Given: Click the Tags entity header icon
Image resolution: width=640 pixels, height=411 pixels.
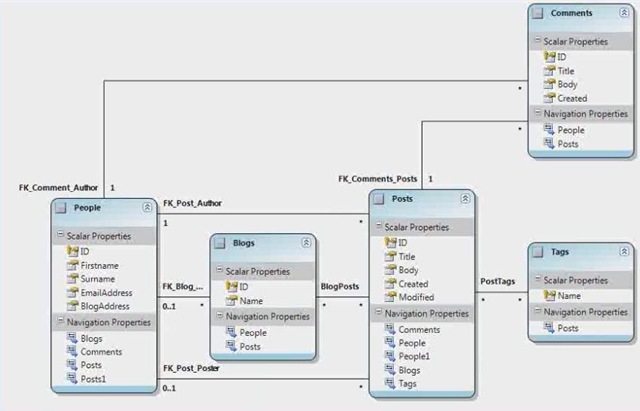Looking at the screenshot, I should pos(539,253).
